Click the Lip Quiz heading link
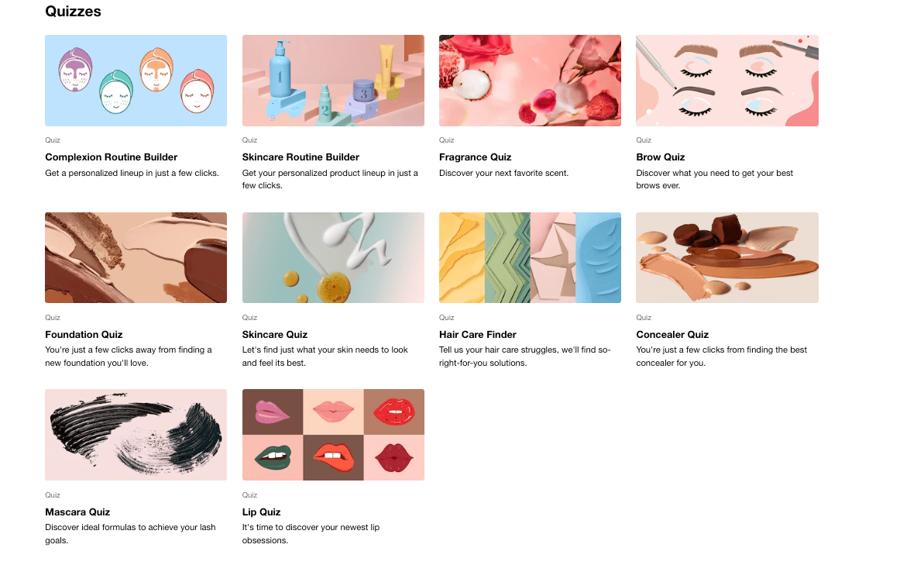 point(261,512)
